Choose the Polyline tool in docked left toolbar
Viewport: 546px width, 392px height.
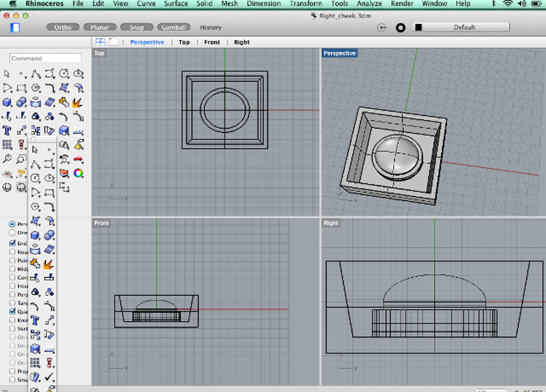(x=35, y=74)
